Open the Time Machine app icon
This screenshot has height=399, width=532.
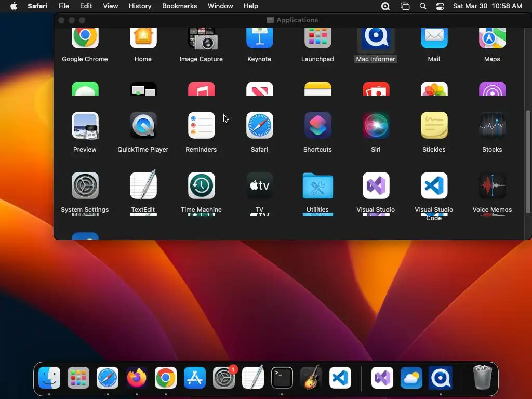point(201,185)
